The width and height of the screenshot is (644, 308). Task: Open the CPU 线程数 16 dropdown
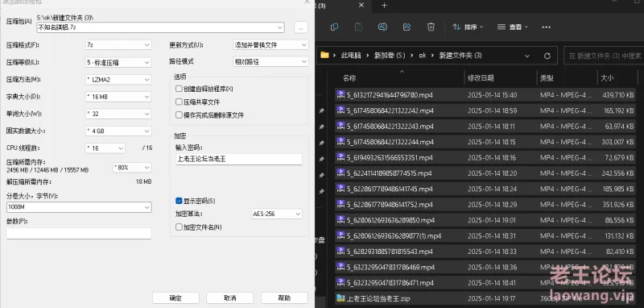click(105, 148)
